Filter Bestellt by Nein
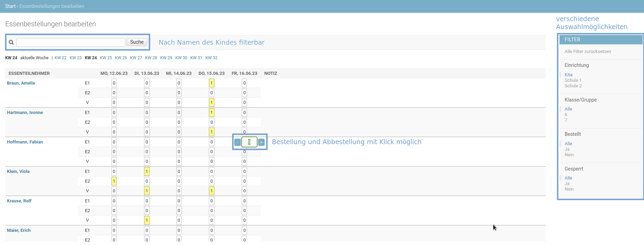 tap(569, 155)
